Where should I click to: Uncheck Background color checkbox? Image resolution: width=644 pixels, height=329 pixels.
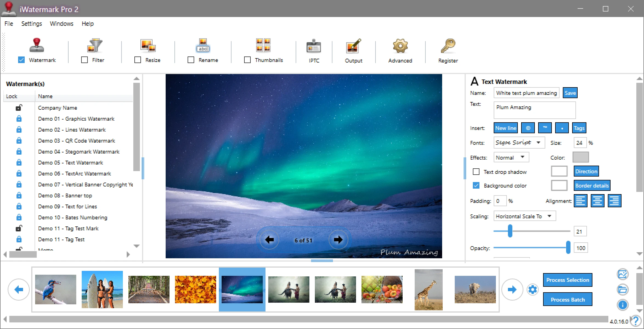476,185
